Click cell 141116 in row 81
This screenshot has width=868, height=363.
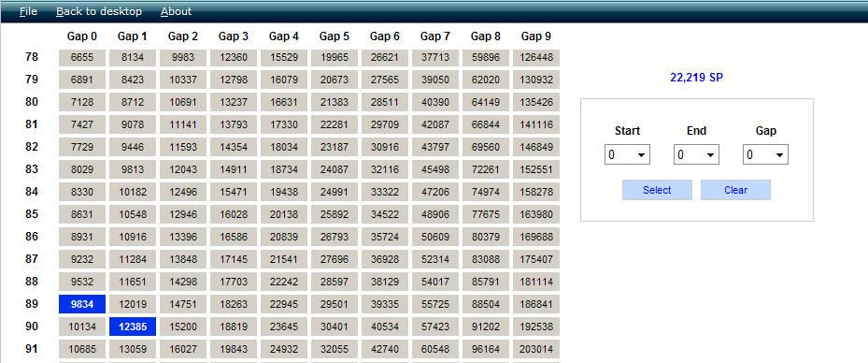coord(536,124)
